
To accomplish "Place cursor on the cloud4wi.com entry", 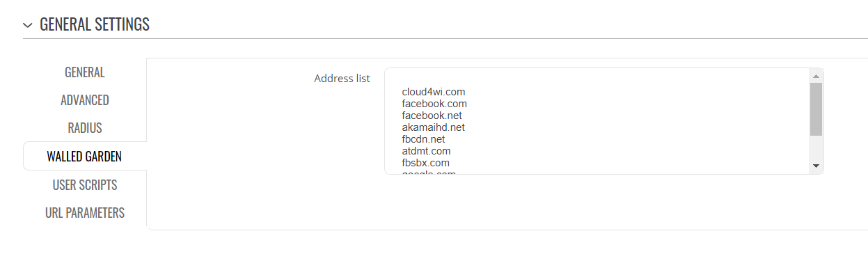I will coord(433,92).
